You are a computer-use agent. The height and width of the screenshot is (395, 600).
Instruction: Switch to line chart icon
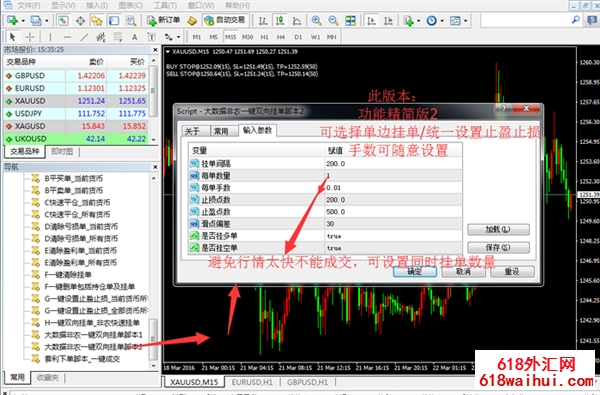coord(297,20)
